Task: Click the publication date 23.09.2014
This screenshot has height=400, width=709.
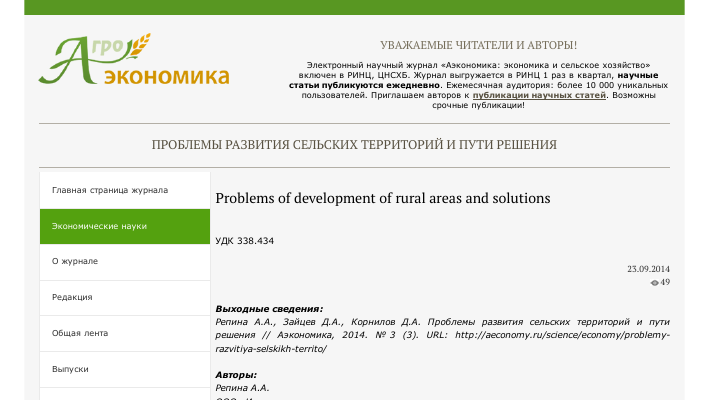Action: tap(648, 269)
